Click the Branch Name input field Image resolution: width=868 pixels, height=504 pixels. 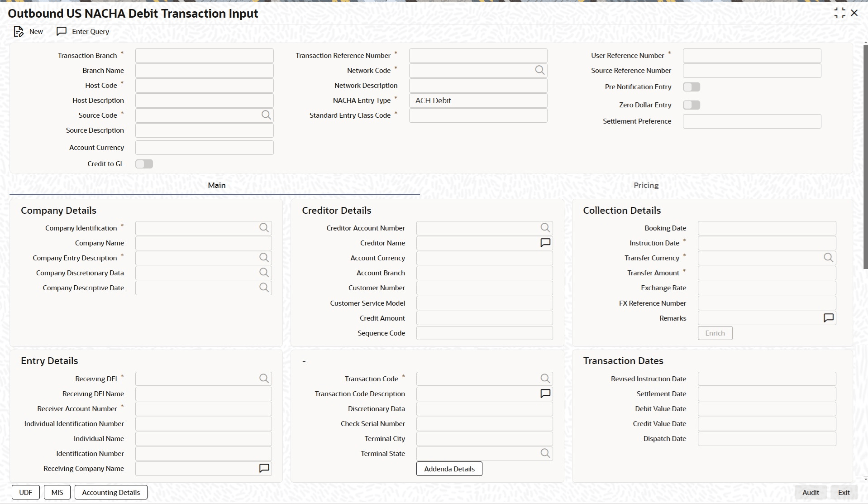coord(204,71)
